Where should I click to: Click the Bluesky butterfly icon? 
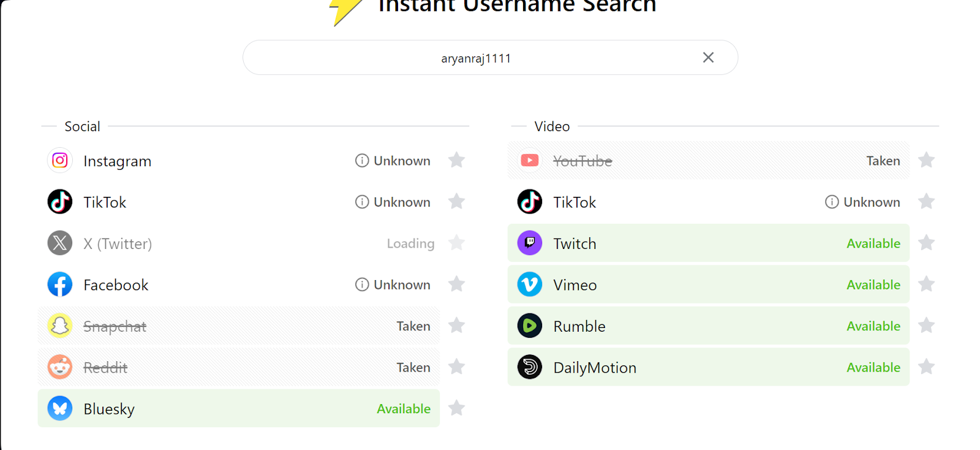pyautogui.click(x=60, y=408)
